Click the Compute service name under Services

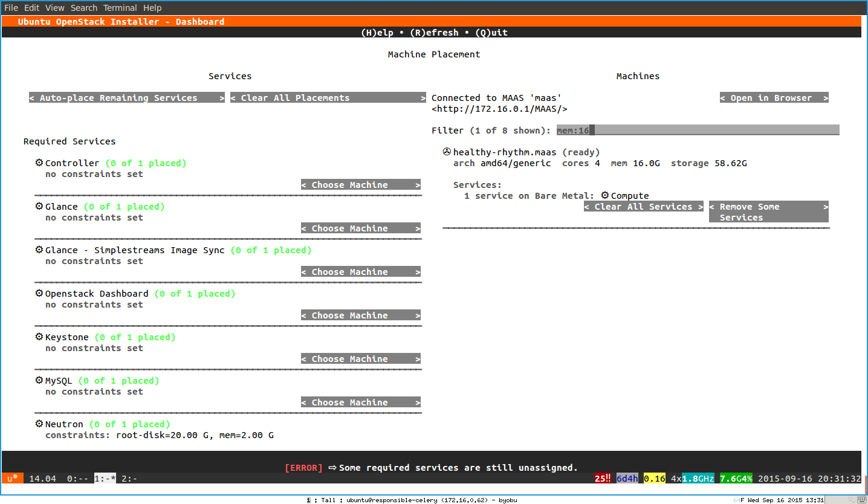[x=630, y=196]
